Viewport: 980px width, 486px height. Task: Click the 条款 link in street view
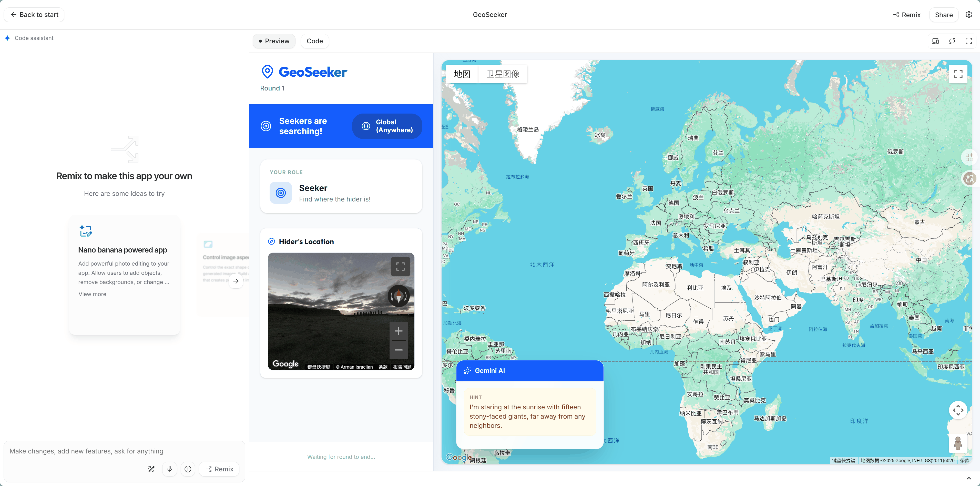pos(383,367)
